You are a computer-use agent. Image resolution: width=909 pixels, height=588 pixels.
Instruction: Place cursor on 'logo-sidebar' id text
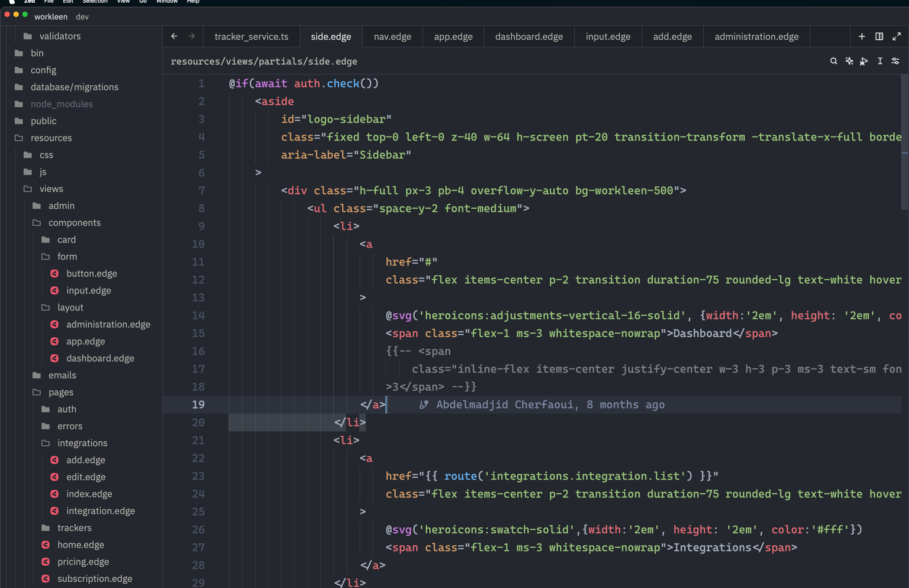point(346,119)
